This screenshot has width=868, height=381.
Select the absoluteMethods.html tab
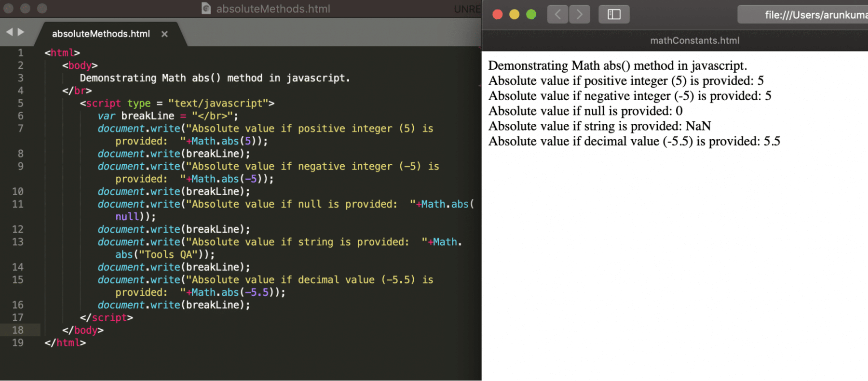tap(101, 34)
